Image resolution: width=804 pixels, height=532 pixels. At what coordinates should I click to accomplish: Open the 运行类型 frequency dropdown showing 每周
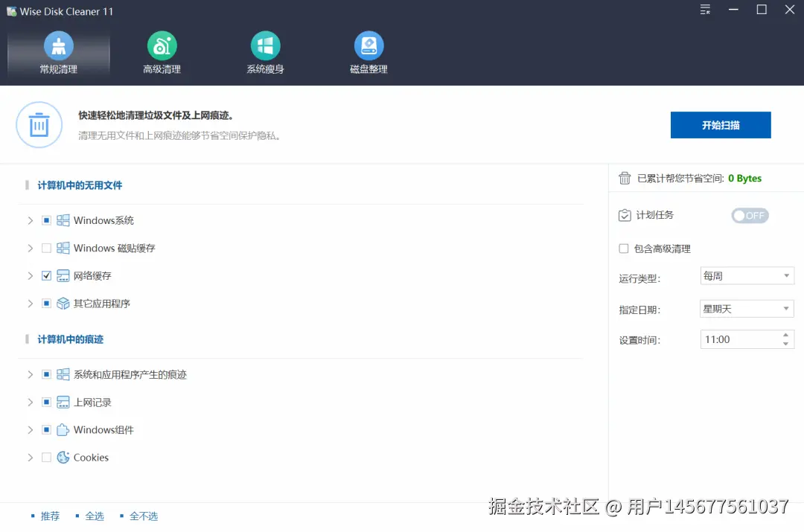tap(747, 275)
